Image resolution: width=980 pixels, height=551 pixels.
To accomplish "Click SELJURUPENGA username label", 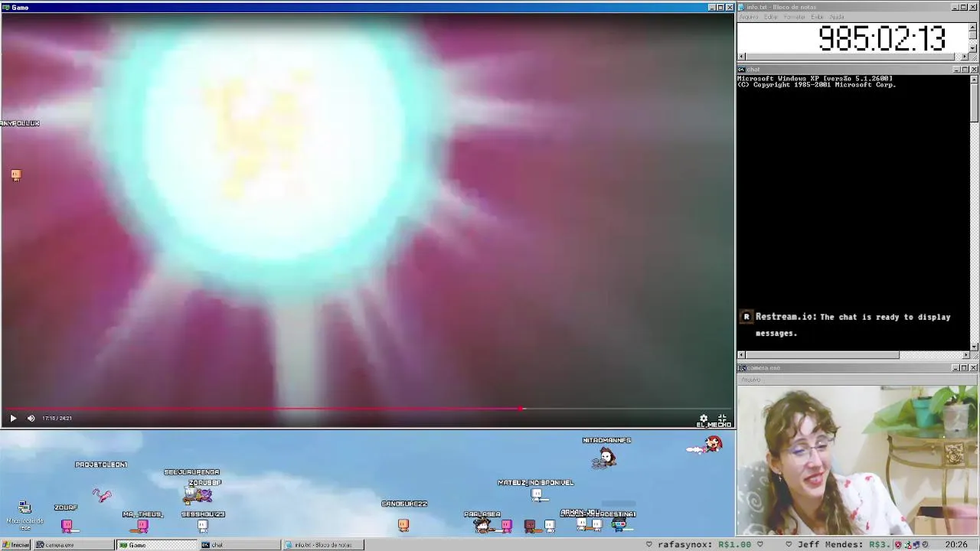I will click(191, 472).
